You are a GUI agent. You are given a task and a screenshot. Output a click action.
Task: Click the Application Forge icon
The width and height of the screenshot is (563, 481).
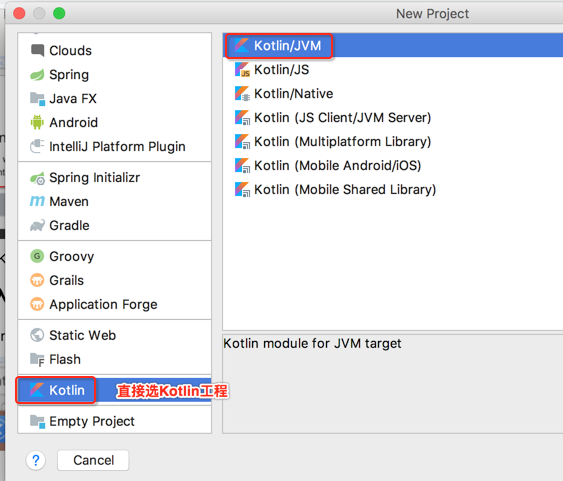pos(37,304)
